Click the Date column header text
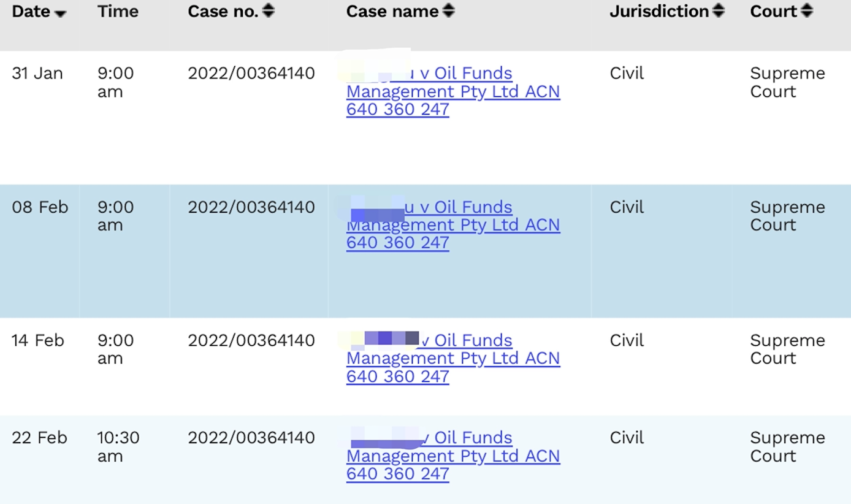The width and height of the screenshot is (851, 504). (x=31, y=12)
